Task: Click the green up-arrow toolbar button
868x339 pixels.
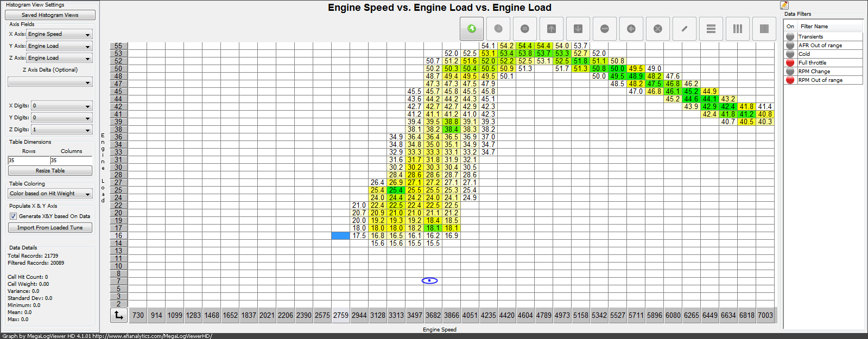Action: (x=472, y=29)
